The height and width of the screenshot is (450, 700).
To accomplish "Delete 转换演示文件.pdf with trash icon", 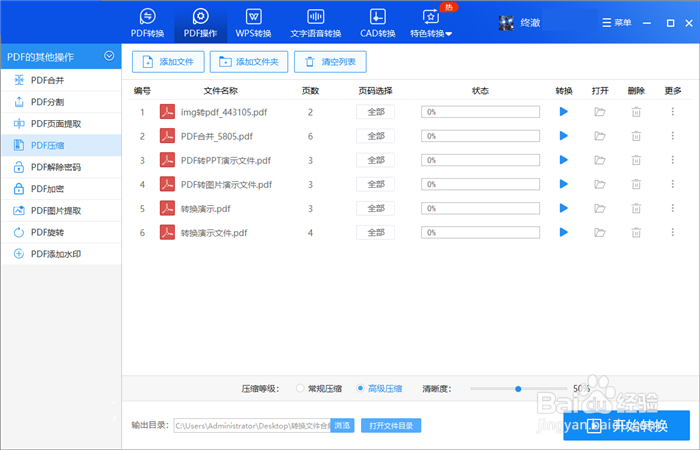I will click(636, 232).
